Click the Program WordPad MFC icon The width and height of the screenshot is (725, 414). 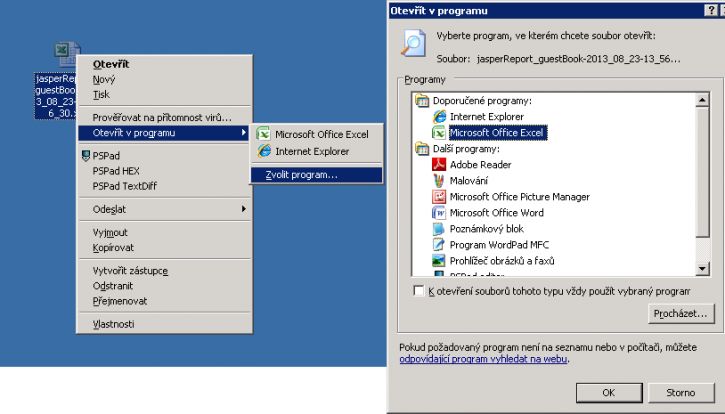pos(438,245)
